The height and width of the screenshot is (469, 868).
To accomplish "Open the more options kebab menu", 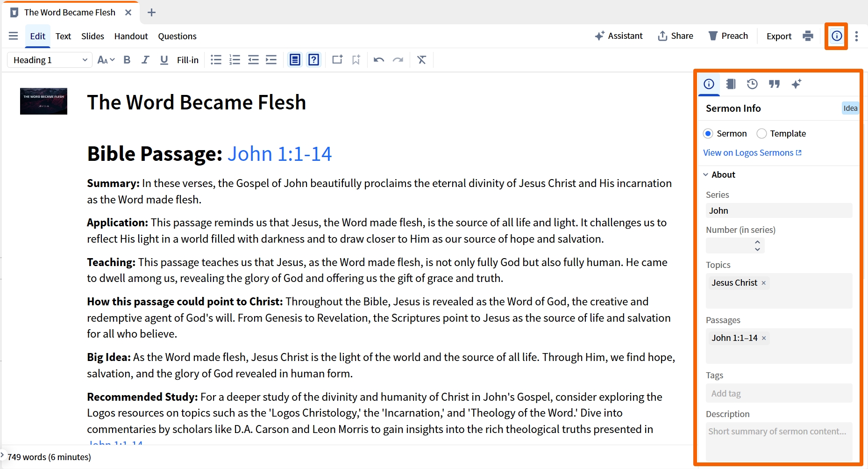I will point(856,36).
